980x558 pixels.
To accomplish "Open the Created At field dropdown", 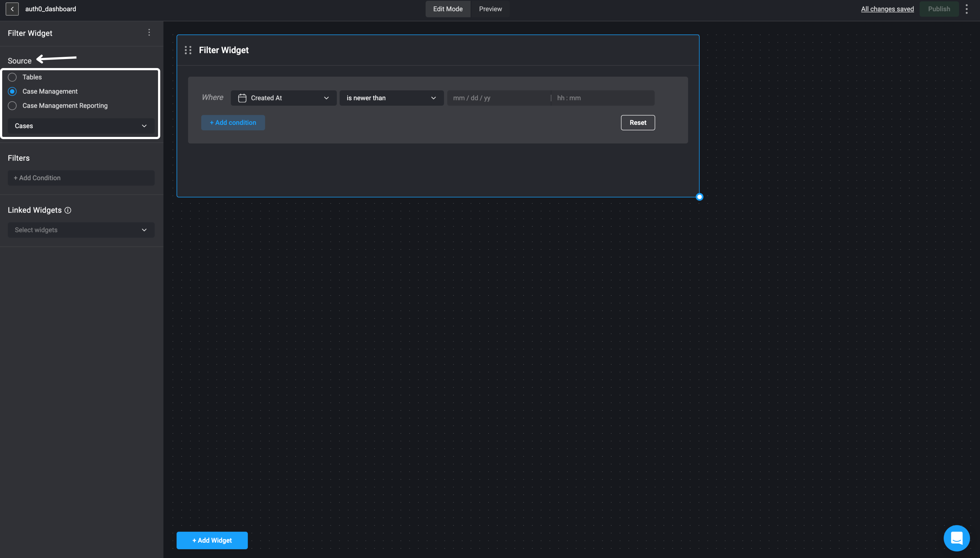I will [x=284, y=98].
